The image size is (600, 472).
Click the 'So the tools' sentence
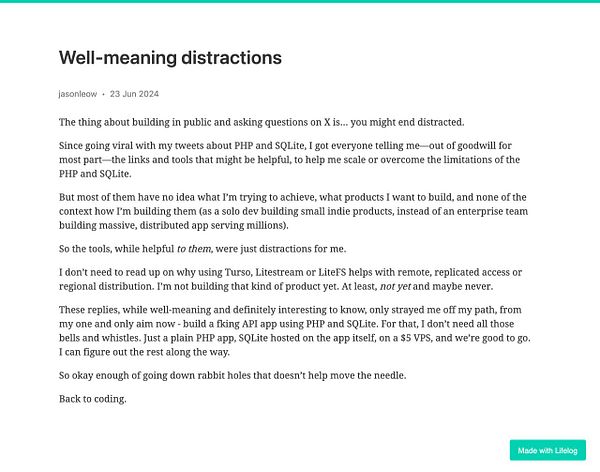coord(202,249)
